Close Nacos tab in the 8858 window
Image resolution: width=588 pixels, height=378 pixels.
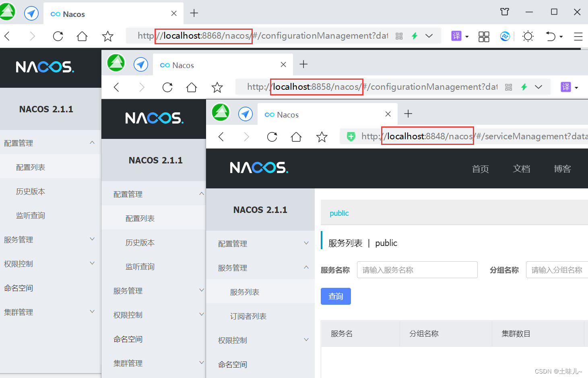click(283, 64)
